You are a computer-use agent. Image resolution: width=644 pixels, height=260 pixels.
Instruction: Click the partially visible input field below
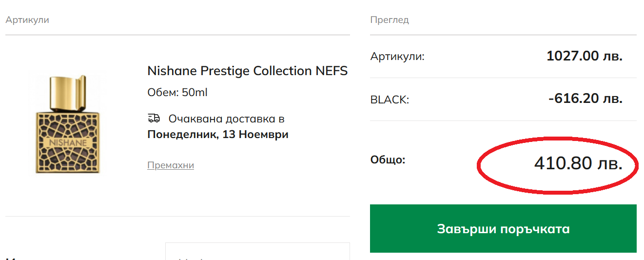tap(257, 252)
